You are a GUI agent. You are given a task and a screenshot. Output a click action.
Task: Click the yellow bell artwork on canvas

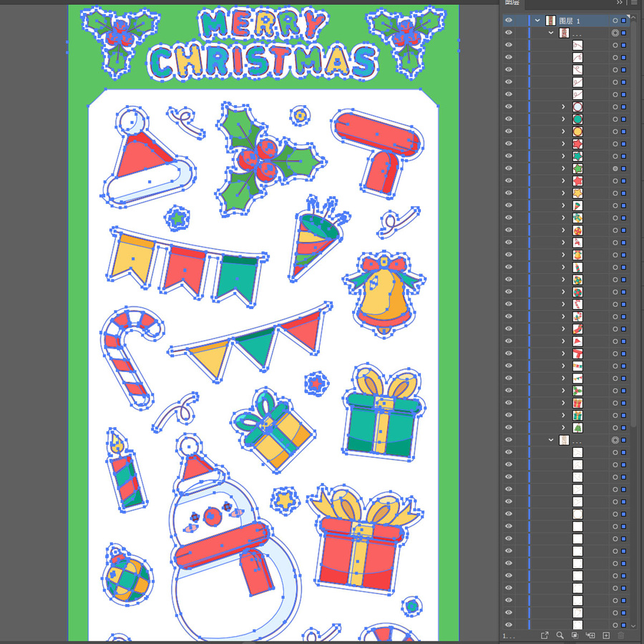384,296
